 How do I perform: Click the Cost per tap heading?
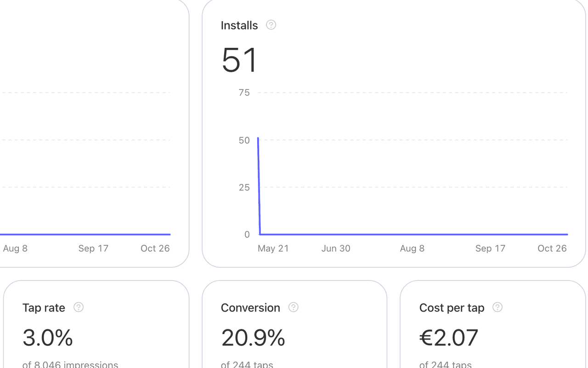(452, 308)
